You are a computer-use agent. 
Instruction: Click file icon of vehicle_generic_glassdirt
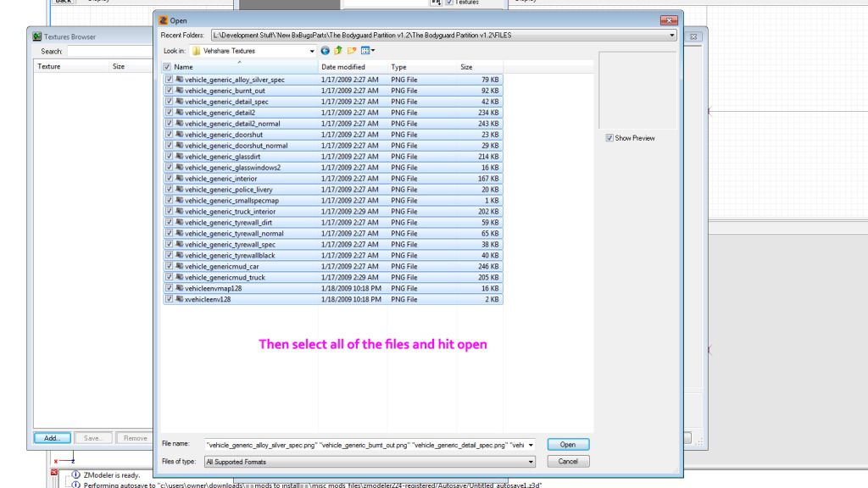(x=180, y=156)
